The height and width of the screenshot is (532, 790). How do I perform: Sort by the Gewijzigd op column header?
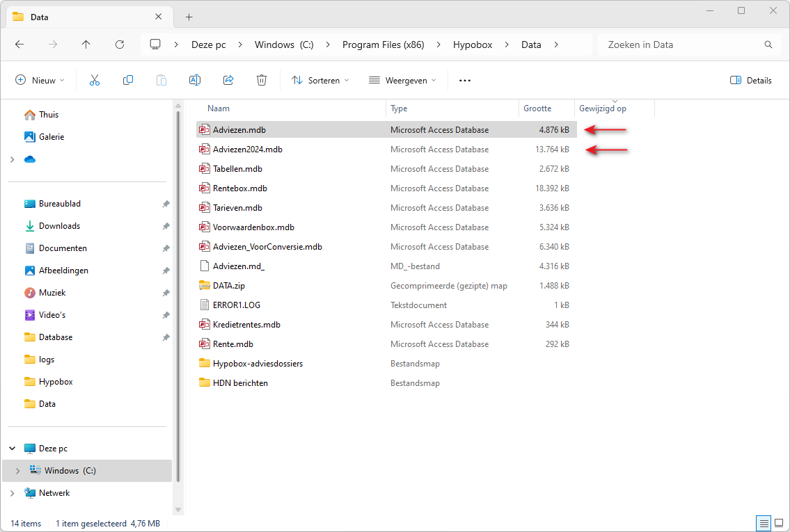[603, 108]
